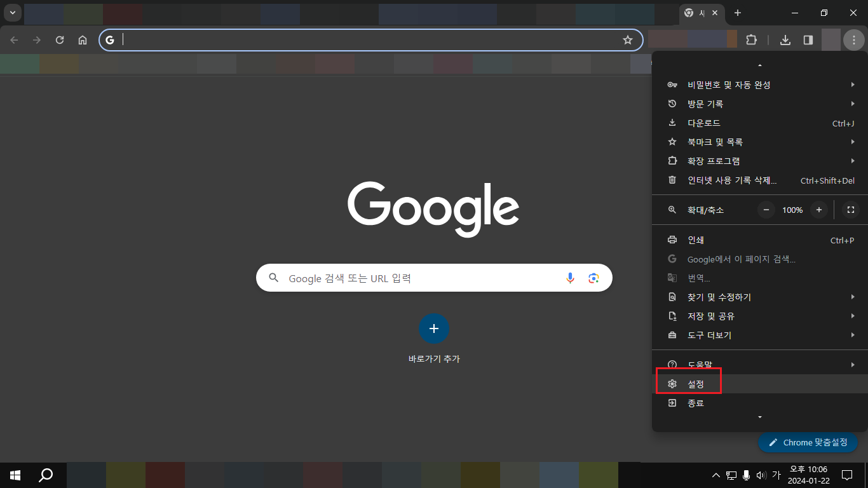Select the open Chrome tab in the tab strip
Viewport: 868px width, 488px height.
(x=702, y=13)
